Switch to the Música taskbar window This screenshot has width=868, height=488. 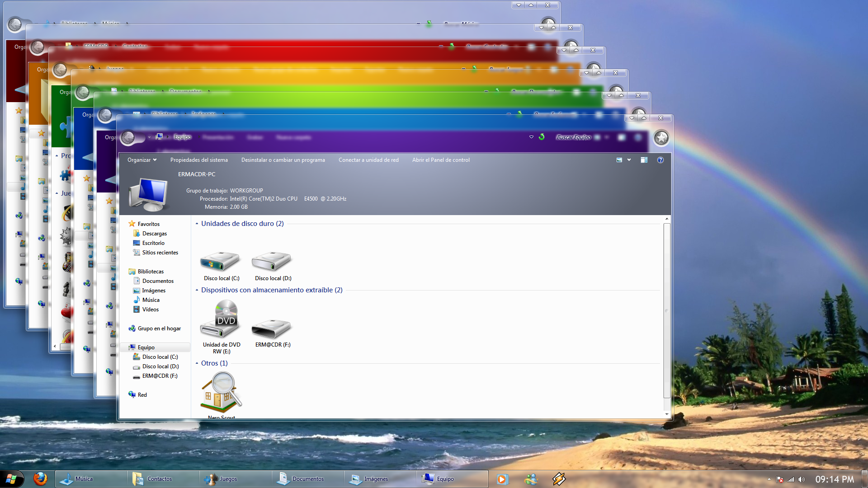pyautogui.click(x=91, y=479)
